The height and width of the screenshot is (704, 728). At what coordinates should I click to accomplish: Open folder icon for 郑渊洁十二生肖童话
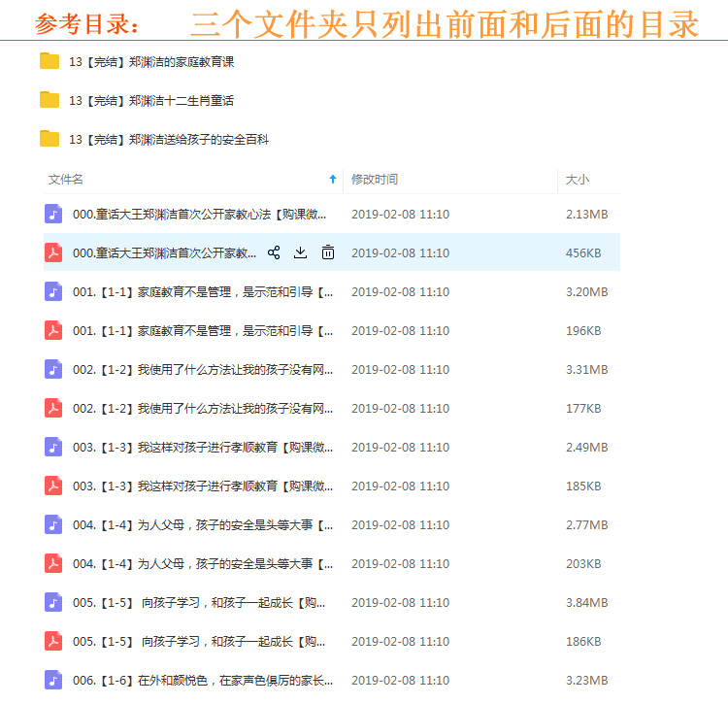pos(50,100)
